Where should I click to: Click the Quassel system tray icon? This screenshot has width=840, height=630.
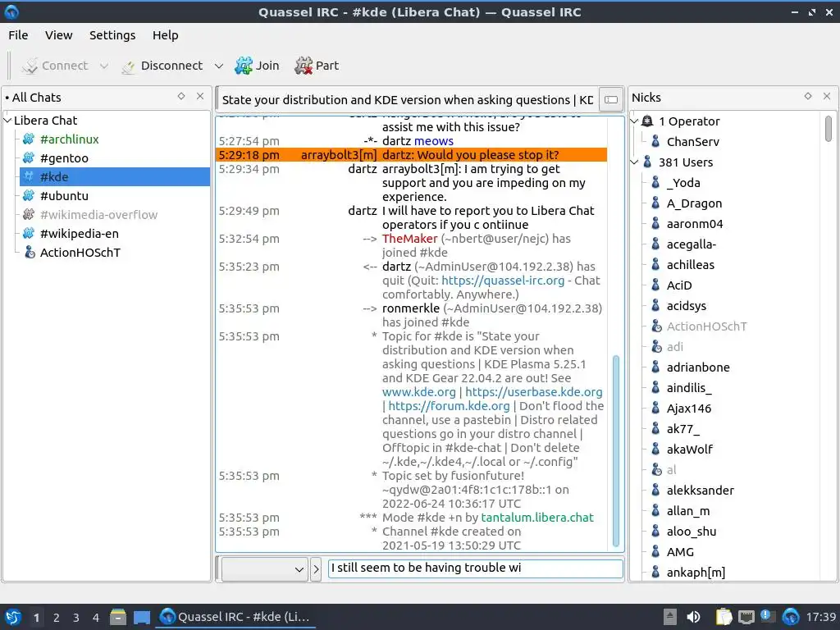coord(791,617)
